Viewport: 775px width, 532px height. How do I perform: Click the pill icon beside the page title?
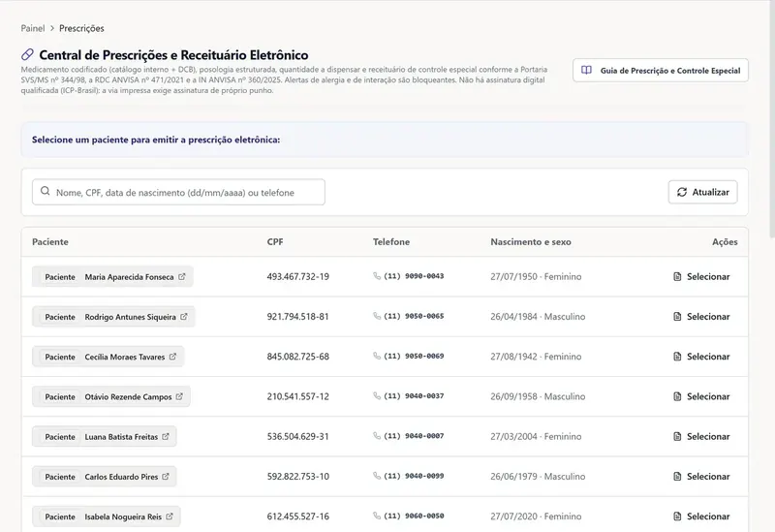pyautogui.click(x=27, y=54)
